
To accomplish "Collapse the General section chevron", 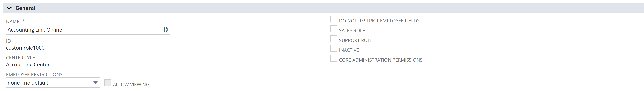I will (x=9, y=8).
